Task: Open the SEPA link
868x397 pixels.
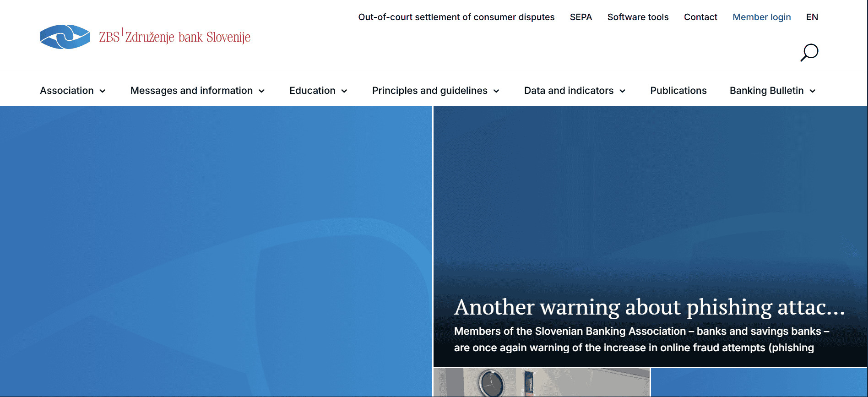Action: pyautogui.click(x=580, y=17)
